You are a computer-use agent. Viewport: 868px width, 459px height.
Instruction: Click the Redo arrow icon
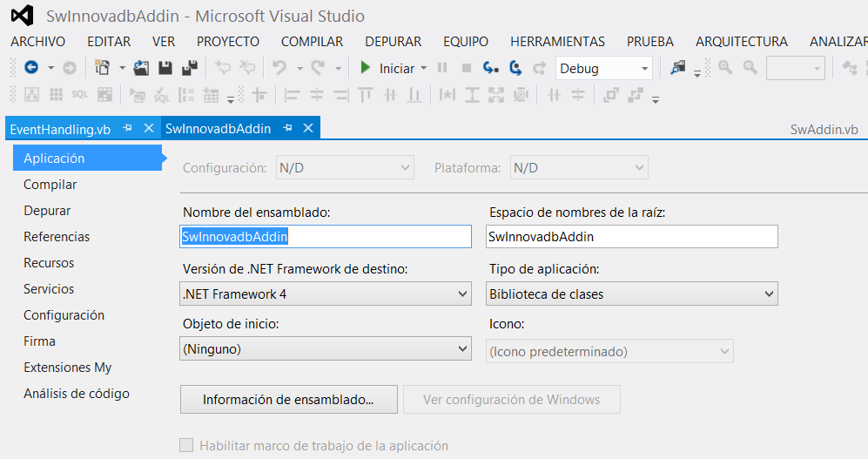[317, 68]
